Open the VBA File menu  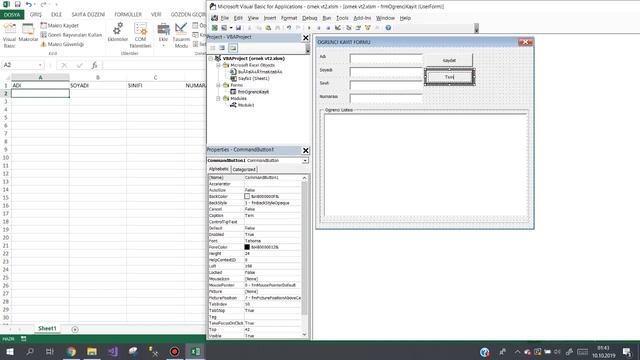(225, 18)
